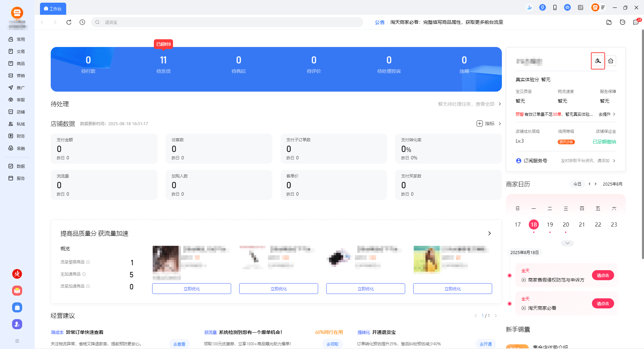
Task: Click the mobile phone icon in title bar
Action: point(555,7)
